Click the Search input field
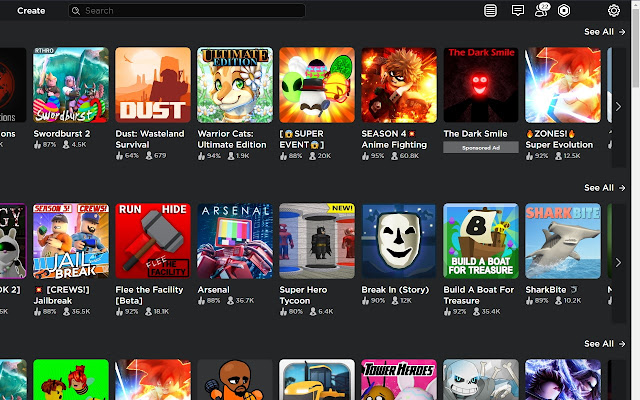This screenshot has height=400, width=640. coord(187,11)
